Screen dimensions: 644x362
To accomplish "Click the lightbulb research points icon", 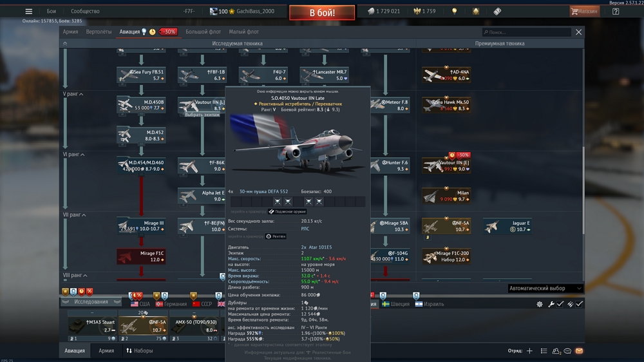I will [454, 11].
